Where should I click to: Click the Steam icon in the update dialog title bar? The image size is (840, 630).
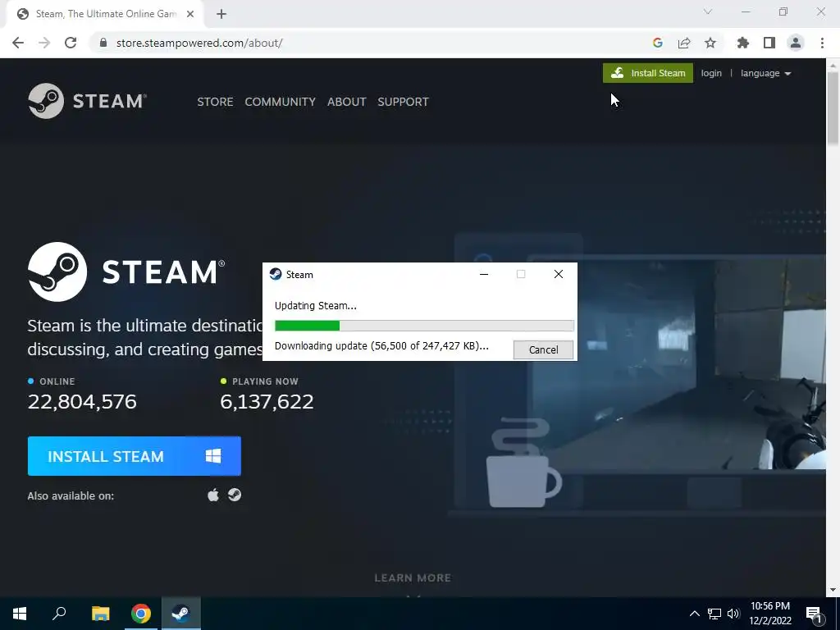[x=276, y=274]
